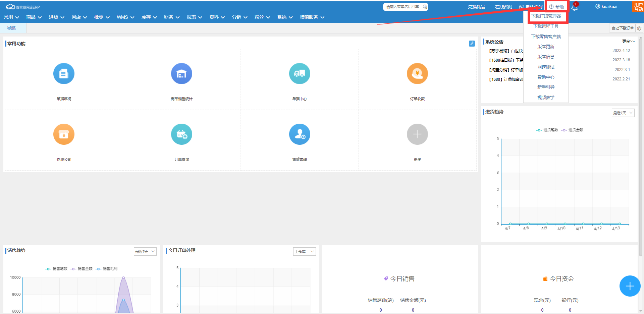644x314 pixels.
Task: Toggle the 销售毛利 legend series
Action: [x=107, y=269]
